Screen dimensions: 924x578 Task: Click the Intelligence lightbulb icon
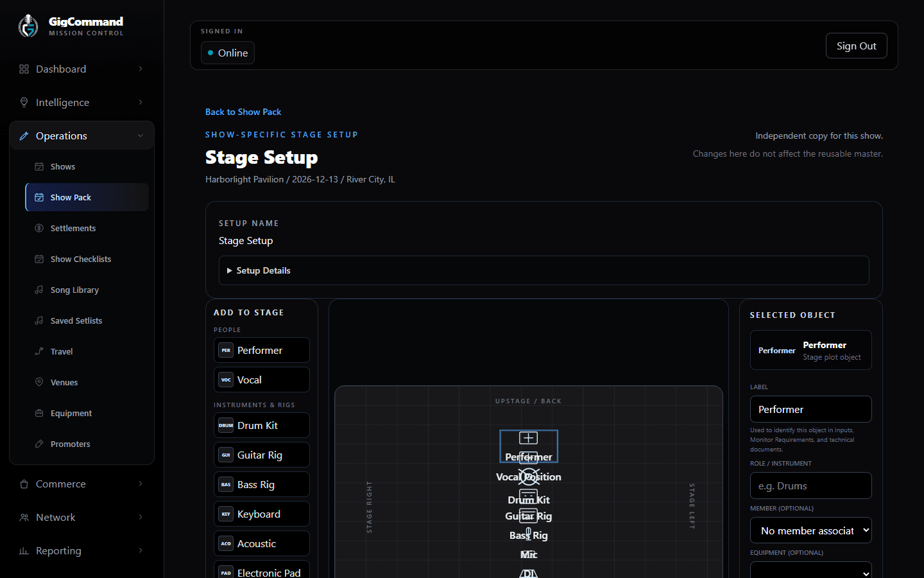(24, 102)
